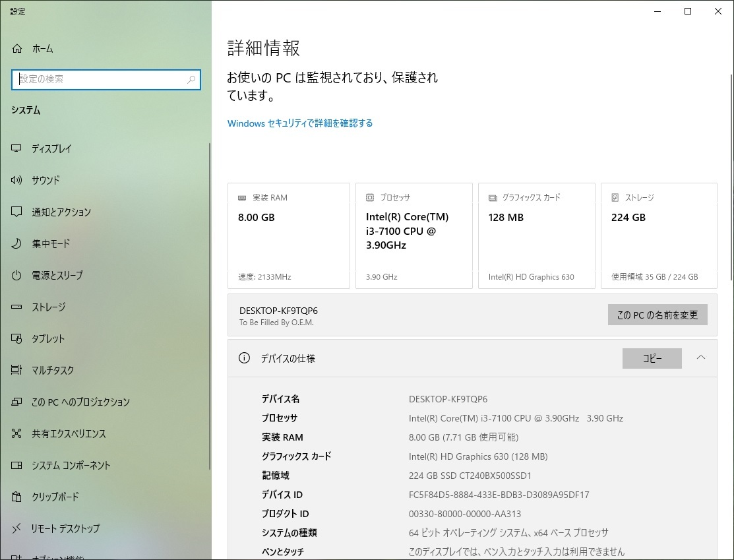The height and width of the screenshot is (560, 734).
Task: Click the System components icon
Action: point(16,465)
